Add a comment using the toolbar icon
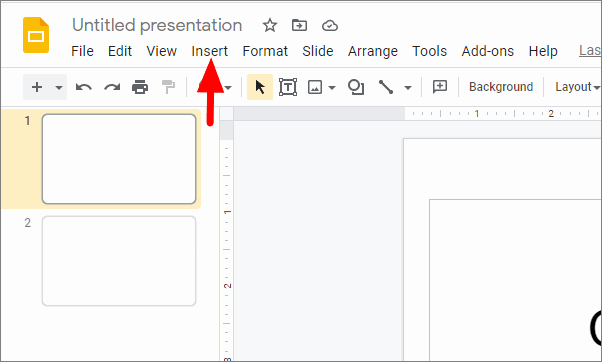The width and height of the screenshot is (602, 362). click(x=440, y=87)
